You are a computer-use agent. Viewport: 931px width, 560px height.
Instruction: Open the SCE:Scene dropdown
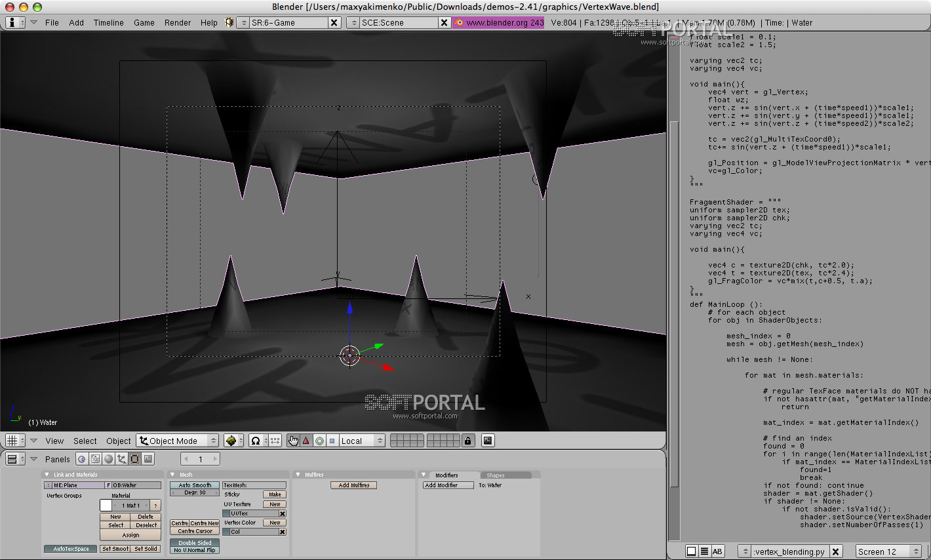click(353, 22)
